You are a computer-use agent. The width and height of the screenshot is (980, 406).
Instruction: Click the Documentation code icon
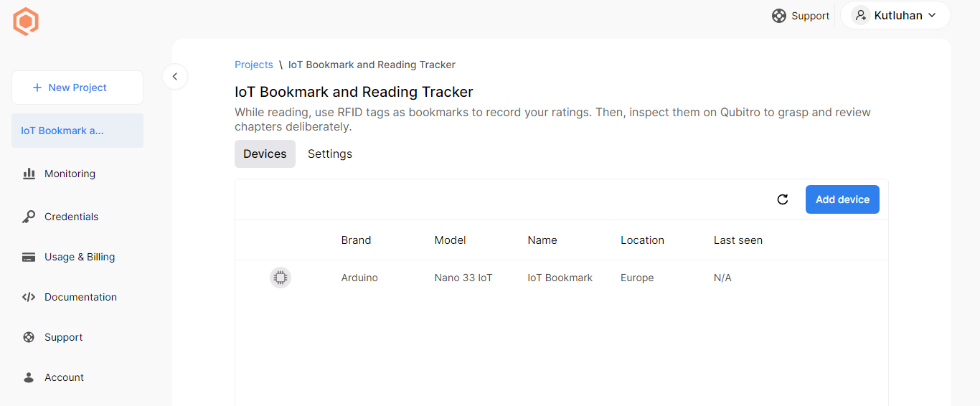[29, 297]
